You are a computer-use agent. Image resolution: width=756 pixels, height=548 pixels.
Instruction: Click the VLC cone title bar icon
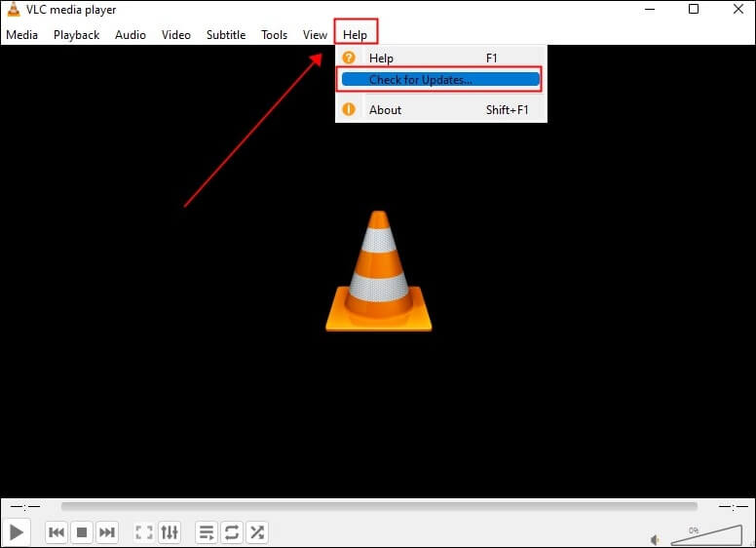pyautogui.click(x=13, y=10)
